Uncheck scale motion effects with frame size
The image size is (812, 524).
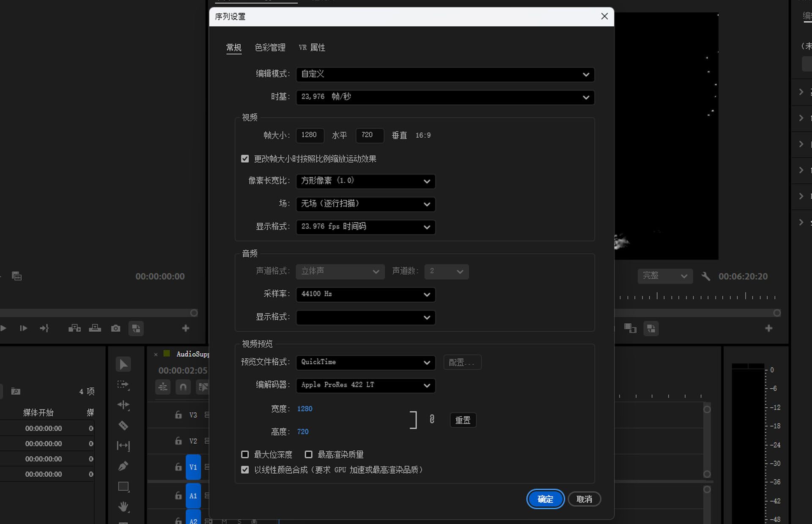[245, 158]
